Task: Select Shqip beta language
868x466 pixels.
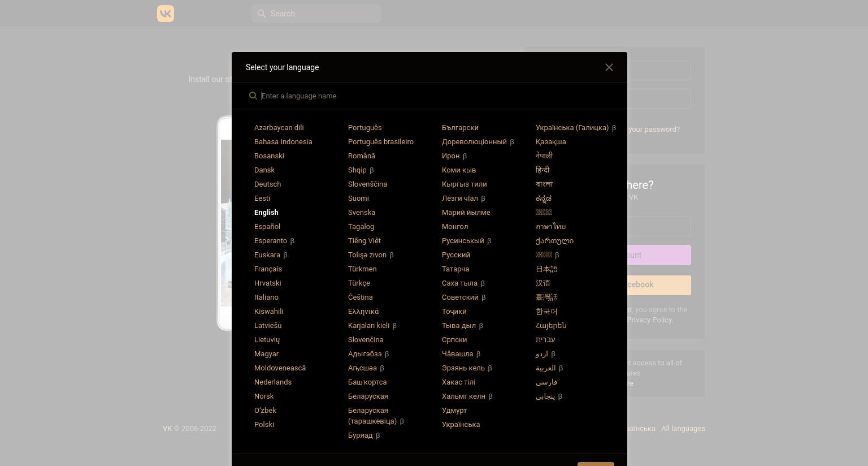Action: [x=357, y=170]
